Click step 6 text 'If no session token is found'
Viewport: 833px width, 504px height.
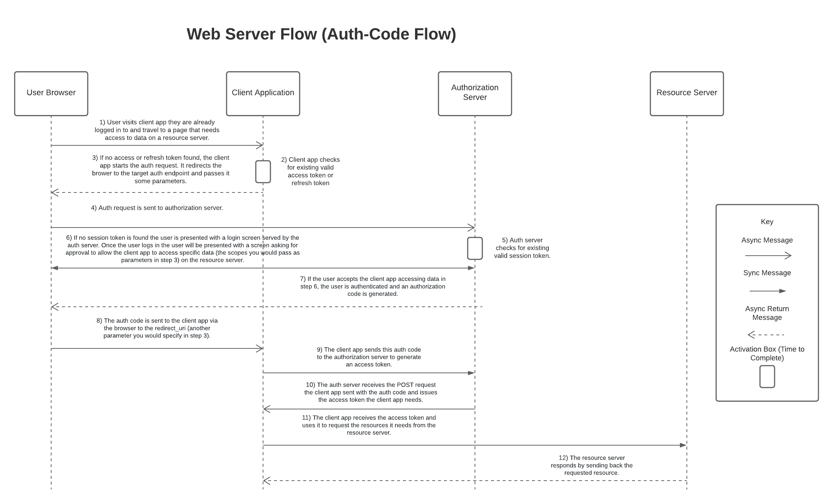click(183, 249)
